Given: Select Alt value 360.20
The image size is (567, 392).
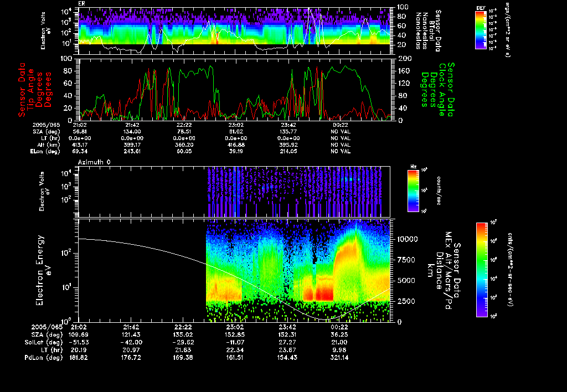Looking at the screenshot, I should (x=184, y=145).
